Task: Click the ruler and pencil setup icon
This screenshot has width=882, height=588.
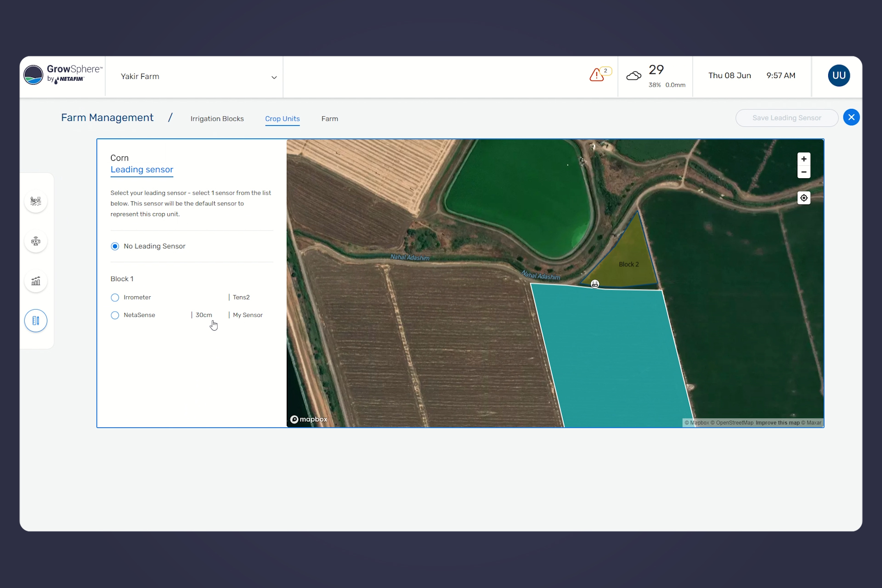Action: (x=36, y=321)
